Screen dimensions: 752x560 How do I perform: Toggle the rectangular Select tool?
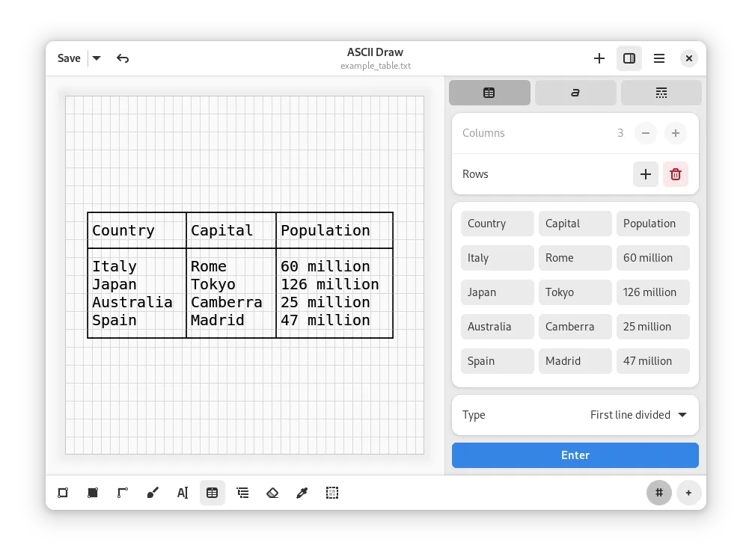pyautogui.click(x=332, y=493)
